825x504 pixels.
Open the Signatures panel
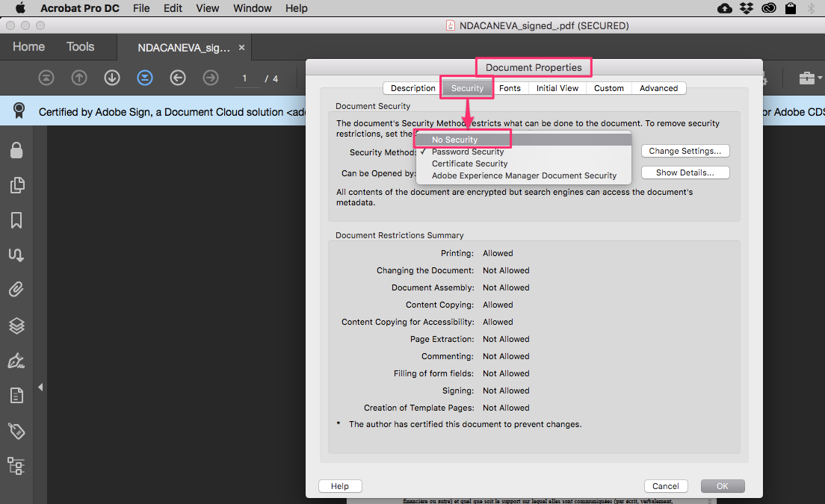point(16,255)
